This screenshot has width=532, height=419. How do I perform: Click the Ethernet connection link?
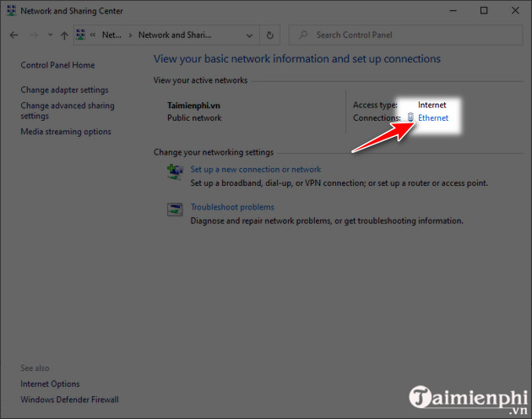433,117
